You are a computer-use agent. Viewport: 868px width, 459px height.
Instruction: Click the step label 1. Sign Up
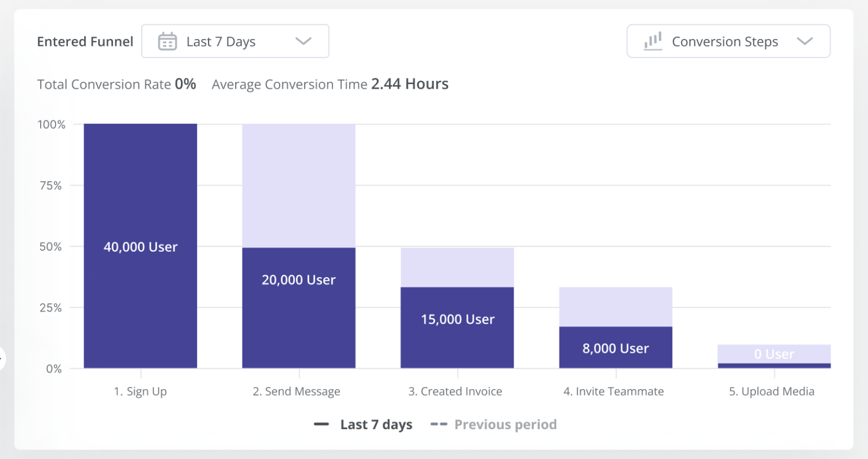[140, 391]
